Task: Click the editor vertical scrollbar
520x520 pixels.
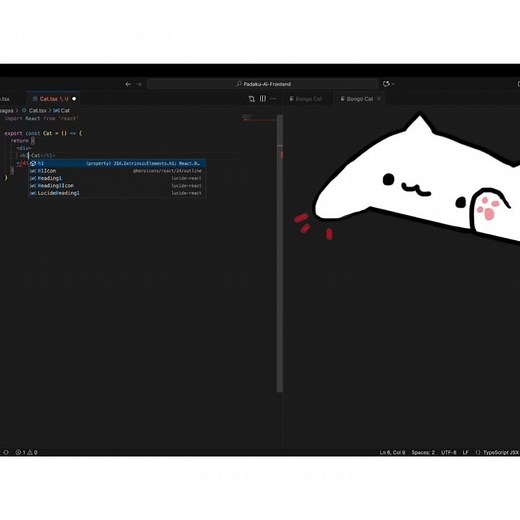Action: point(280,253)
